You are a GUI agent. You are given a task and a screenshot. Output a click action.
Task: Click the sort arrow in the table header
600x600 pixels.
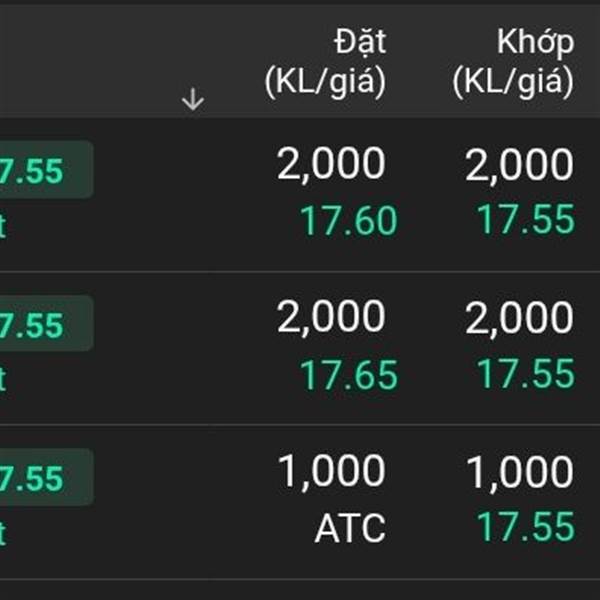[192, 100]
